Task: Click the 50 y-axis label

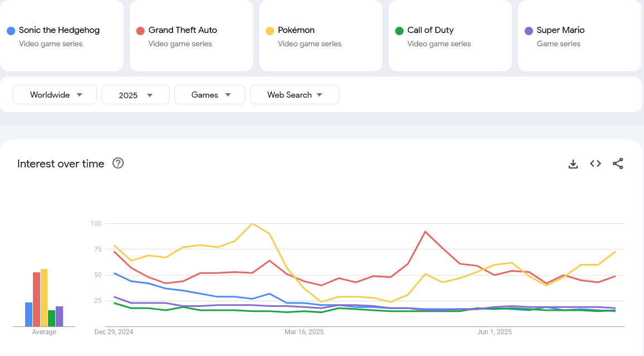Action: pos(97,275)
